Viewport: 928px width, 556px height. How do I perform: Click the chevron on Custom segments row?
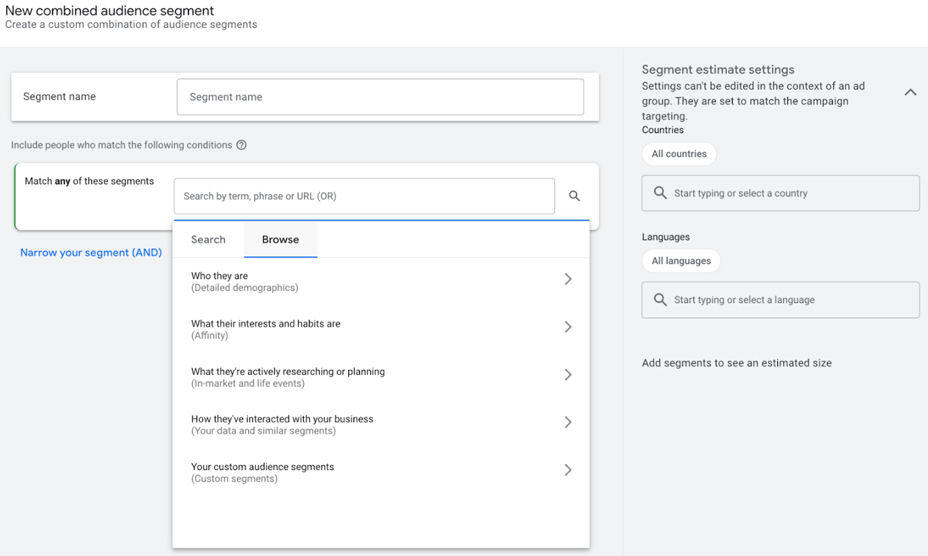point(568,470)
